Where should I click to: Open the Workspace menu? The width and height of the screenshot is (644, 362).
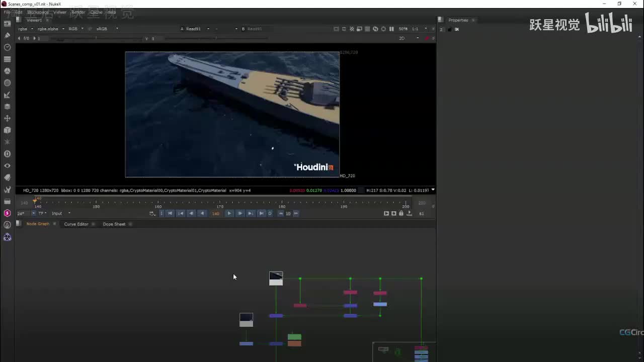38,12
